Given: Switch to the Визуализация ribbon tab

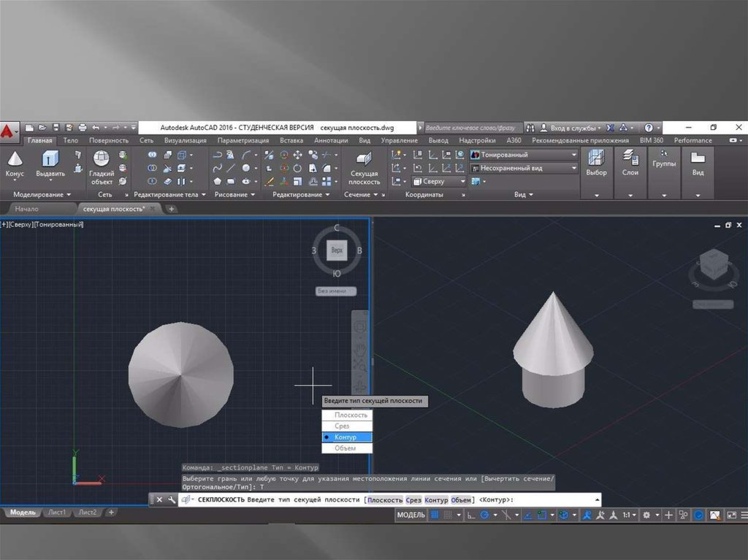Looking at the screenshot, I should (x=186, y=140).
